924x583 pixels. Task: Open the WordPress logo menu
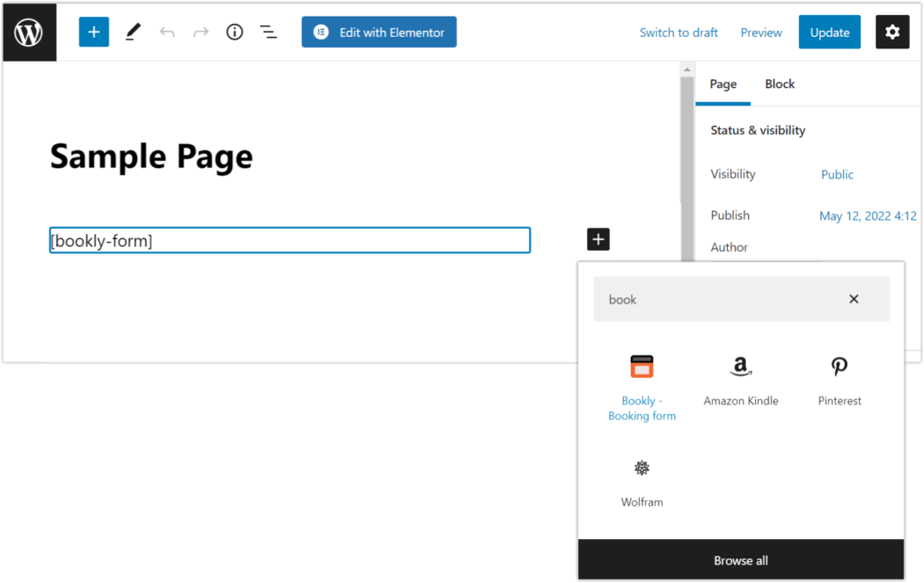point(29,32)
